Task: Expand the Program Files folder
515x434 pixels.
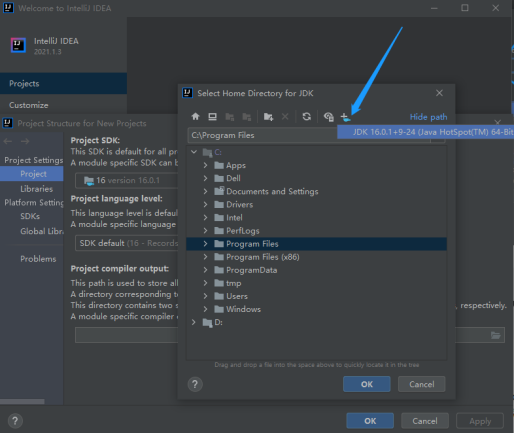Action: click(205, 244)
